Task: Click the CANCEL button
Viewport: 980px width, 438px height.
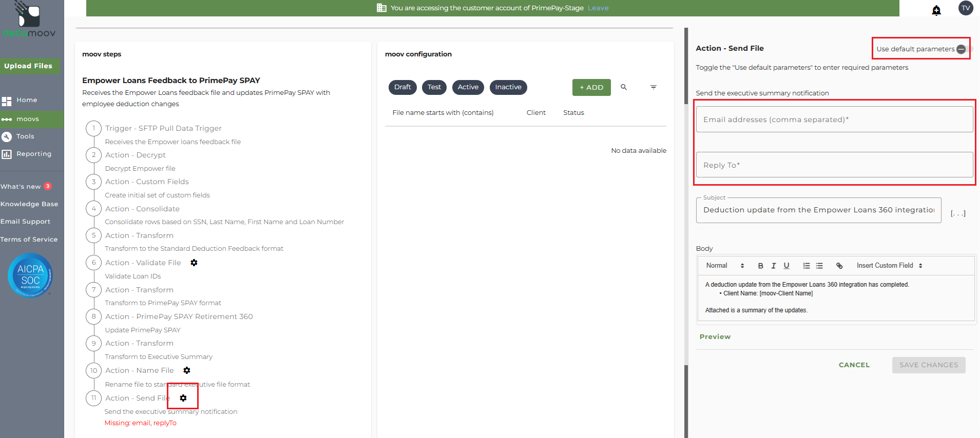Action: pos(854,365)
